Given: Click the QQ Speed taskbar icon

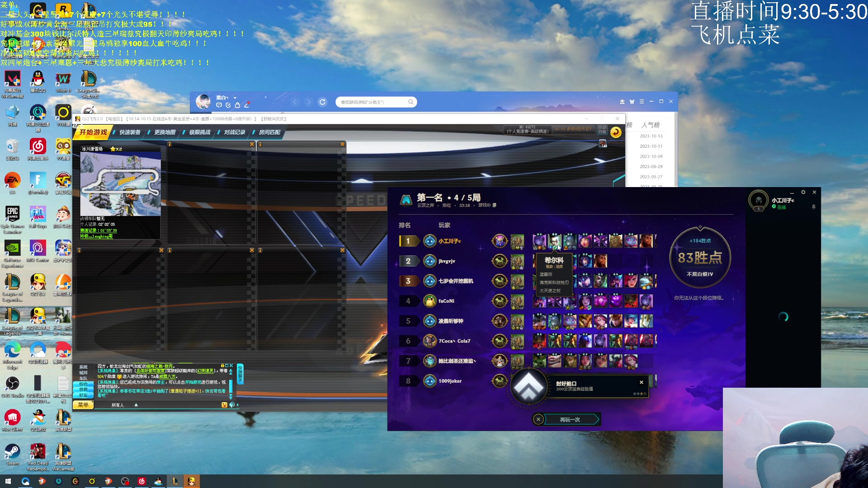Looking at the screenshot, I should point(192,481).
